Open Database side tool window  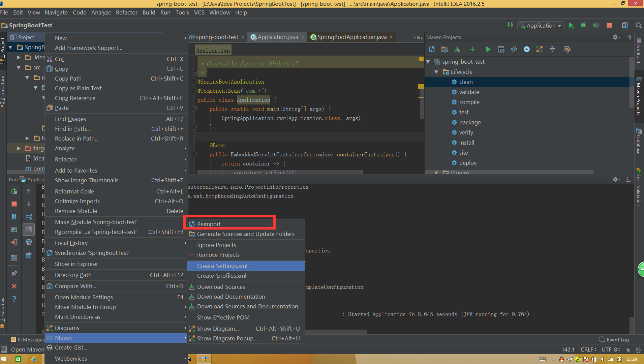pos(638,142)
